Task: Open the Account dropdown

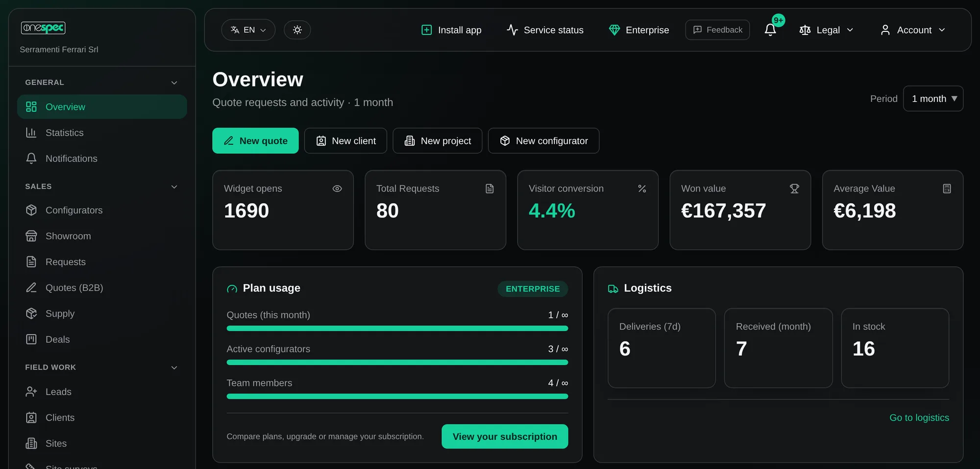Action: pos(913,30)
